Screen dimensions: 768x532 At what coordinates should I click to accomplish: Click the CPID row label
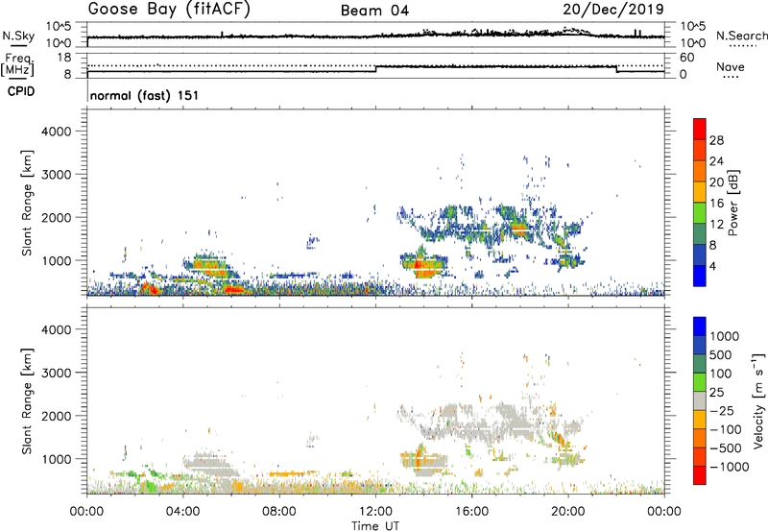point(21,91)
